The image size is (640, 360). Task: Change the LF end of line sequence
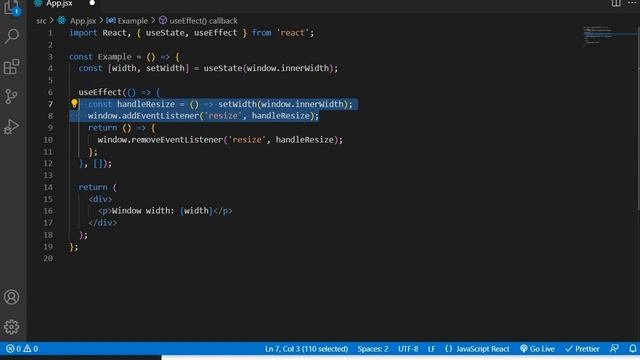pyautogui.click(x=431, y=349)
